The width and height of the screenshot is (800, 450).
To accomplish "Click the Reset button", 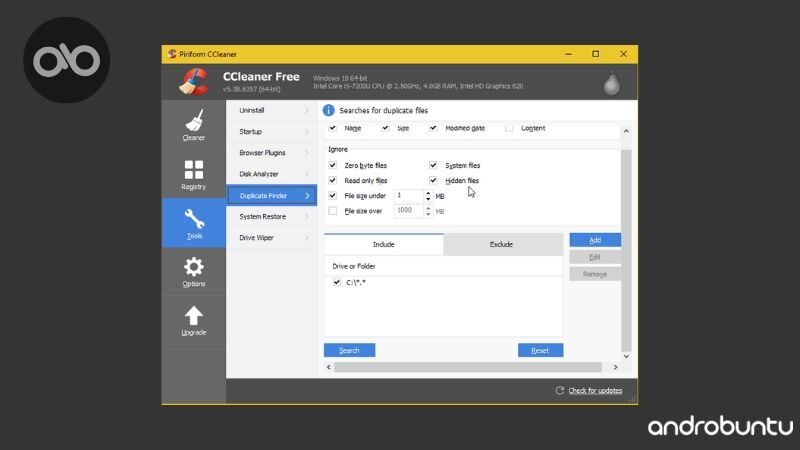I will [540, 351].
